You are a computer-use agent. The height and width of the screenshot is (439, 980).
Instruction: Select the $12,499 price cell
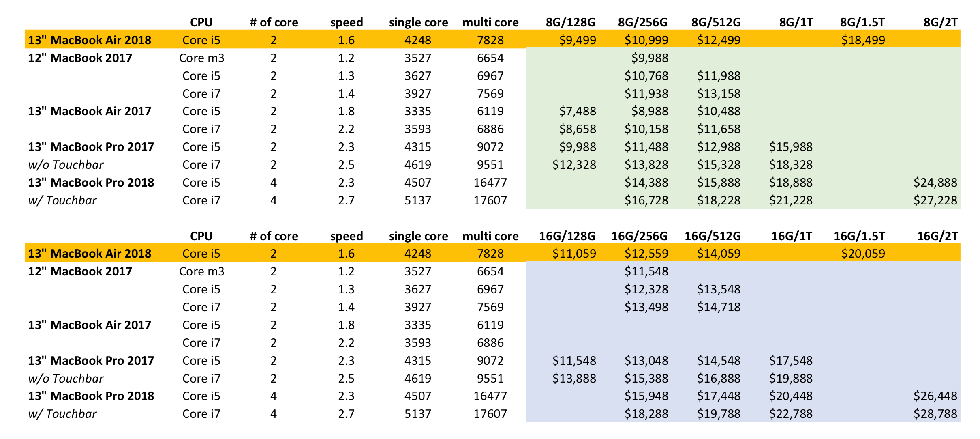(x=719, y=40)
